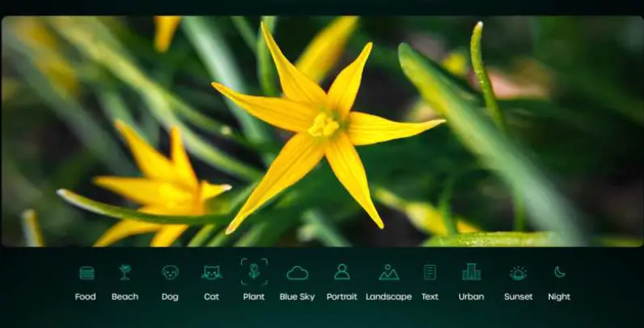This screenshot has width=644, height=328.
Task: Click the Plant flower icon
Action: pyautogui.click(x=254, y=271)
